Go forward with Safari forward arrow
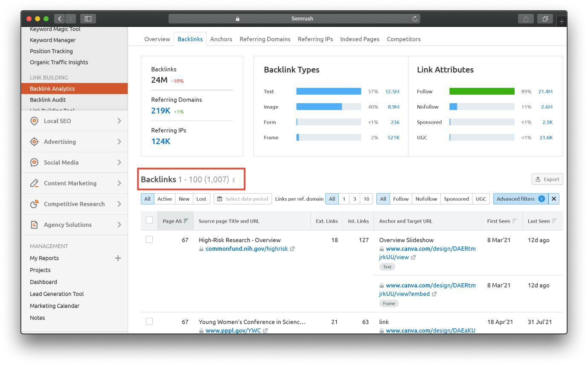Image resolution: width=588 pixels, height=365 pixels. (70, 19)
